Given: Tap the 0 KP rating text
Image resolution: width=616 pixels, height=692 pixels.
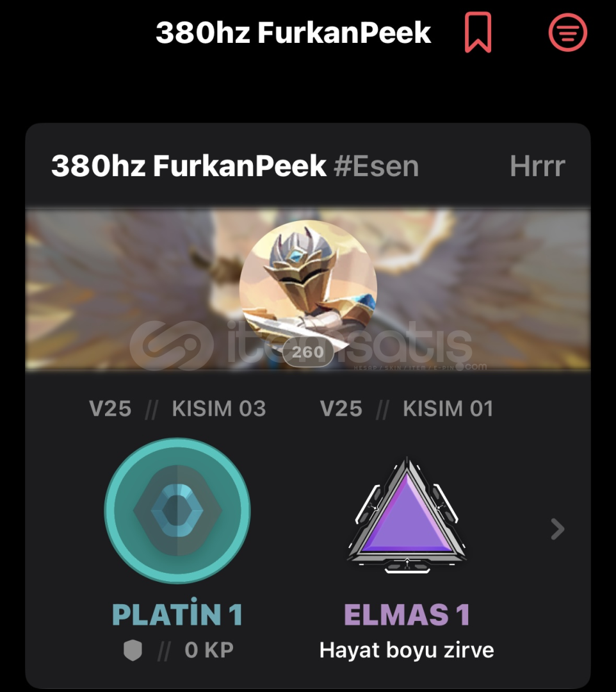Looking at the screenshot, I should tap(209, 650).
